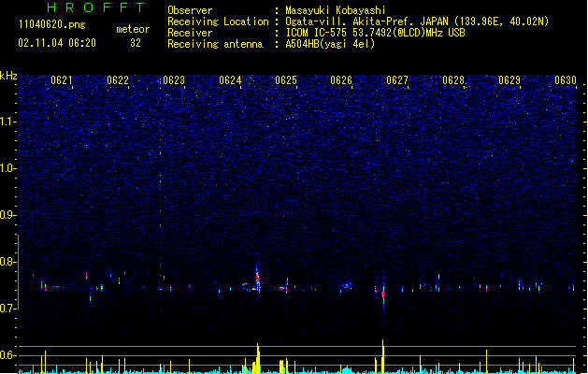
Task: Click the 0.6 kHz axis label
Action: click(7, 355)
